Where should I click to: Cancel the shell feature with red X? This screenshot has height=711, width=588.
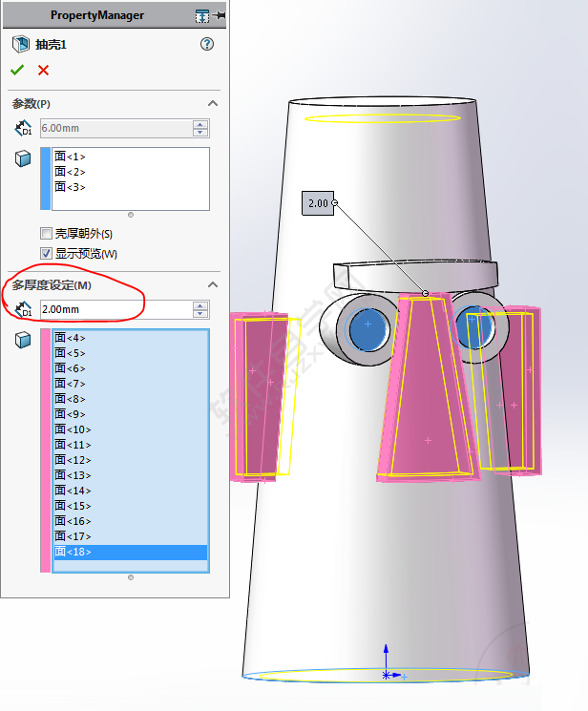pyautogui.click(x=43, y=70)
